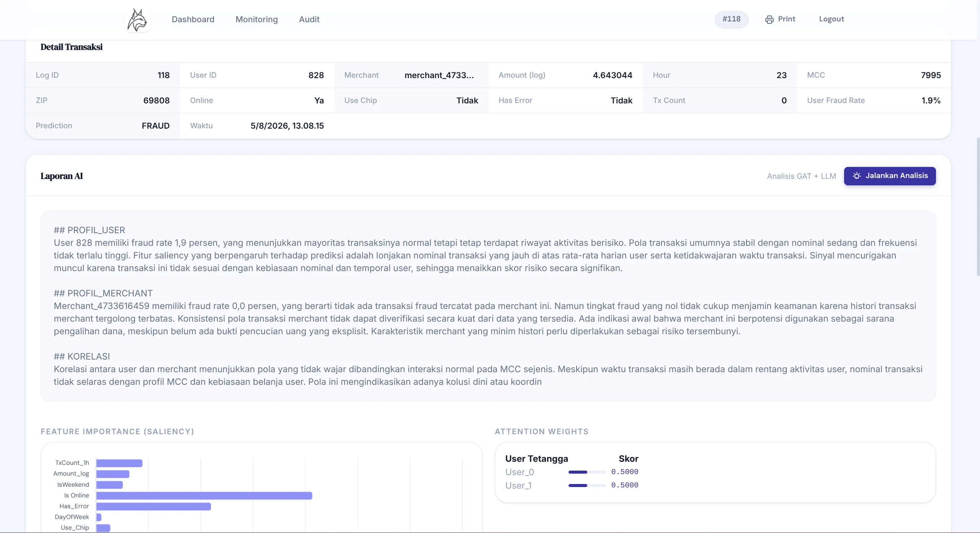
Task: Click the sun icon in Jalankan Analisis
Action: 857,176
